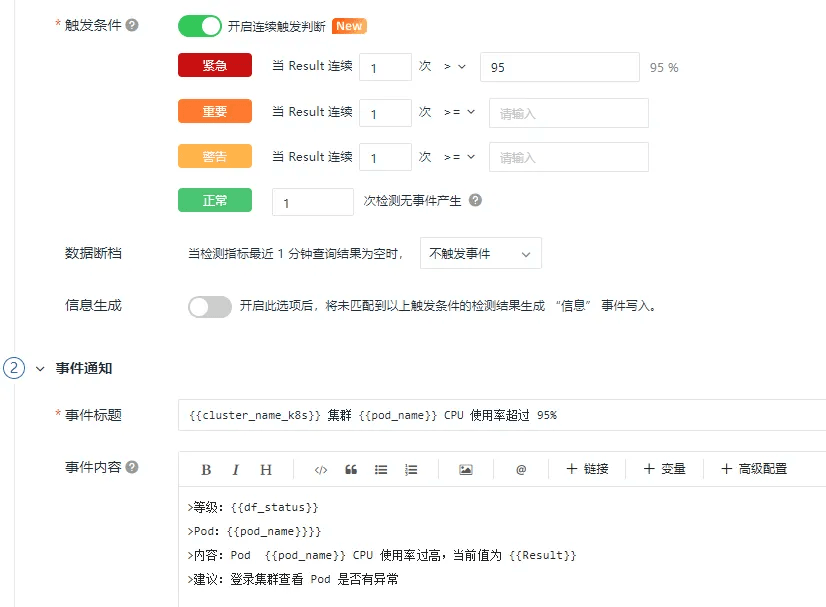Open the 不触发事件 data gap dropdown

(x=480, y=254)
